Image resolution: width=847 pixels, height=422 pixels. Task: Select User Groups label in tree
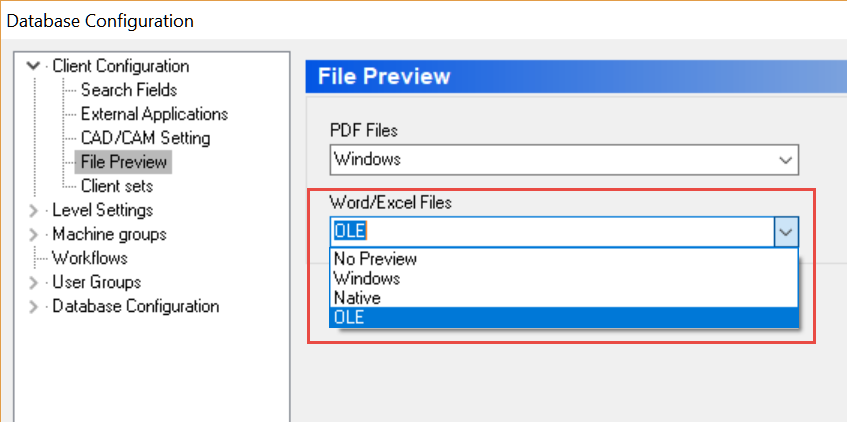[x=97, y=282]
